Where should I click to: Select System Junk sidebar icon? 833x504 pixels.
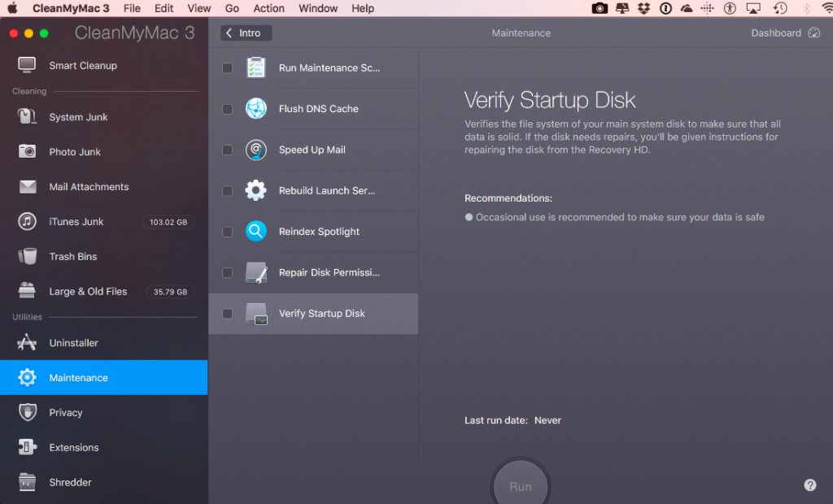(27, 116)
